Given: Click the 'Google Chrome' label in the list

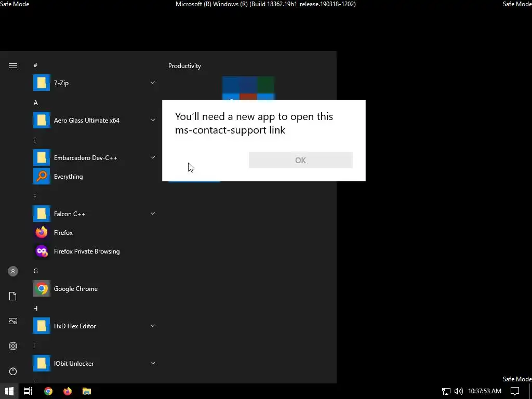Looking at the screenshot, I should click(76, 289).
